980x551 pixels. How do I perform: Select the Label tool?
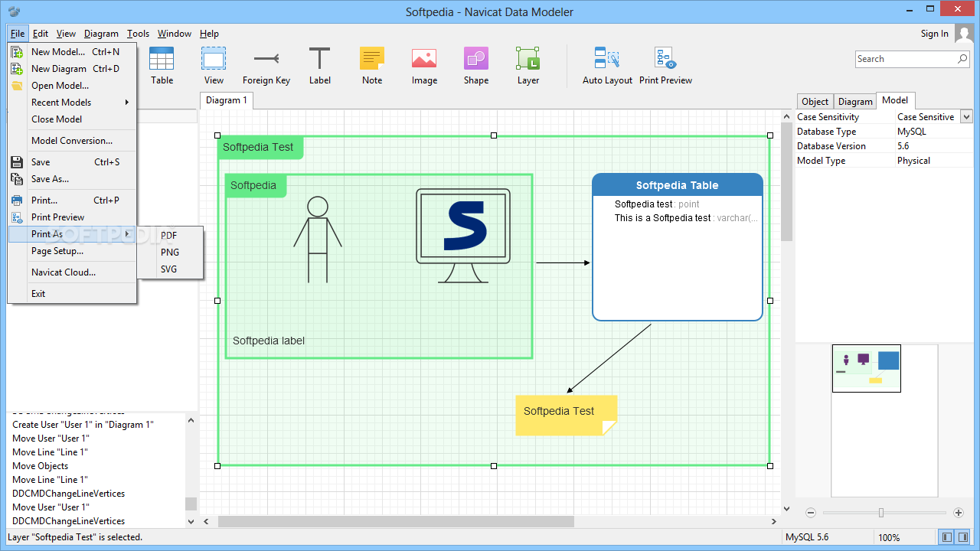click(x=320, y=65)
